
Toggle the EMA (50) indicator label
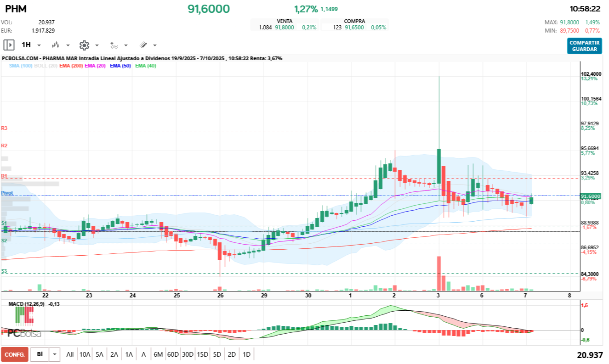click(x=120, y=66)
